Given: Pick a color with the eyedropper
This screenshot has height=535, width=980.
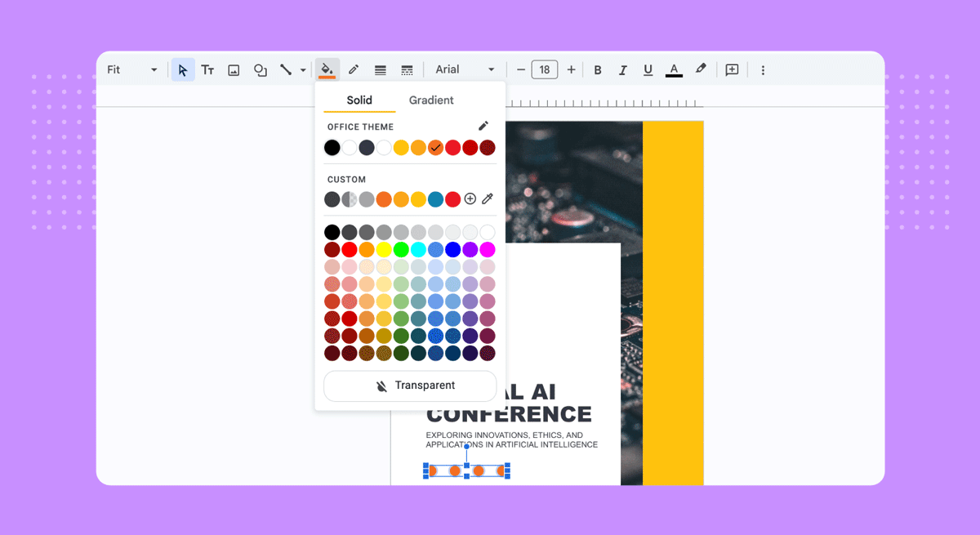Looking at the screenshot, I should pos(488,198).
